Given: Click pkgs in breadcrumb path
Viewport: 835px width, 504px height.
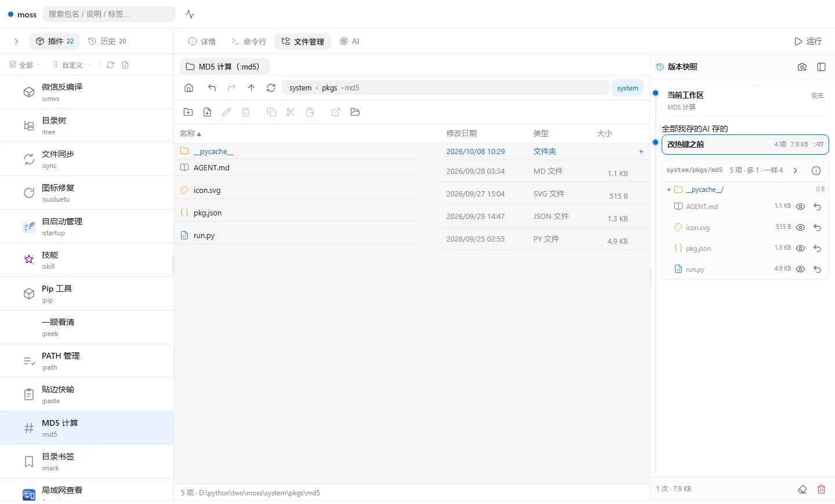Looking at the screenshot, I should 329,88.
